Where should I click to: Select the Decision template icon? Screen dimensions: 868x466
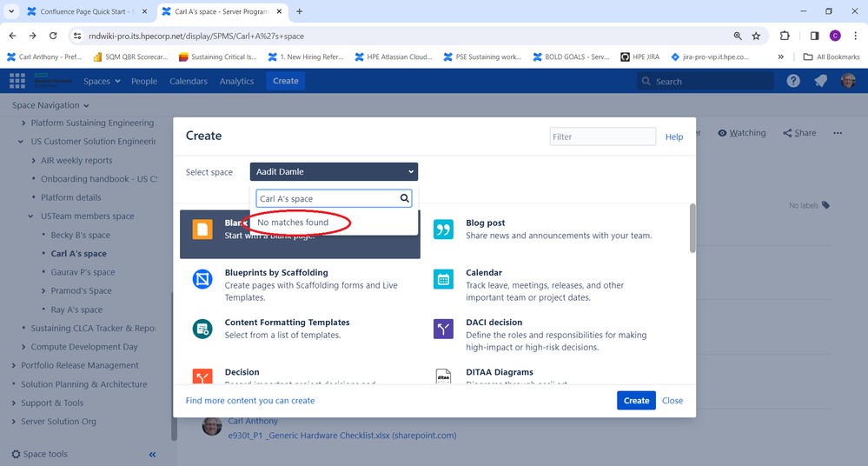click(202, 376)
